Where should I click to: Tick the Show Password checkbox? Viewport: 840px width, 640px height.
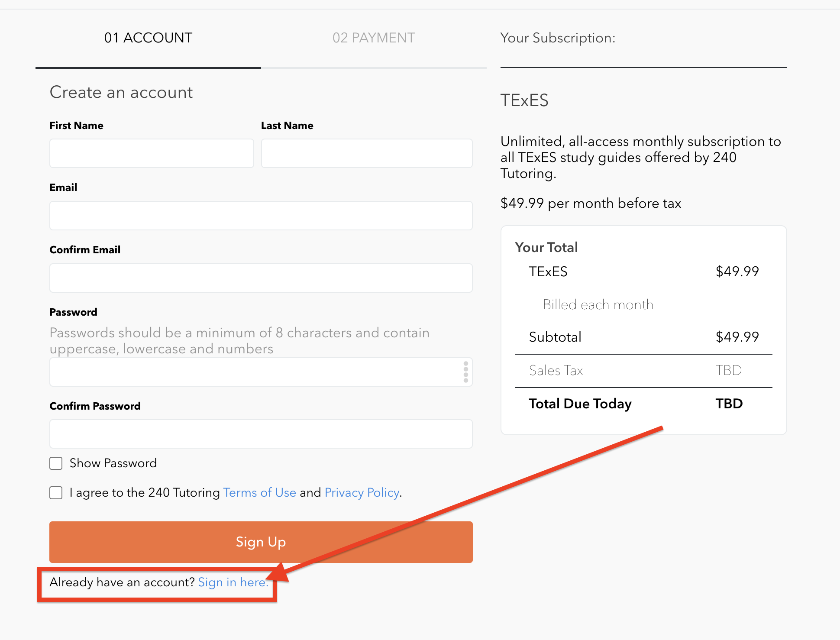56,463
